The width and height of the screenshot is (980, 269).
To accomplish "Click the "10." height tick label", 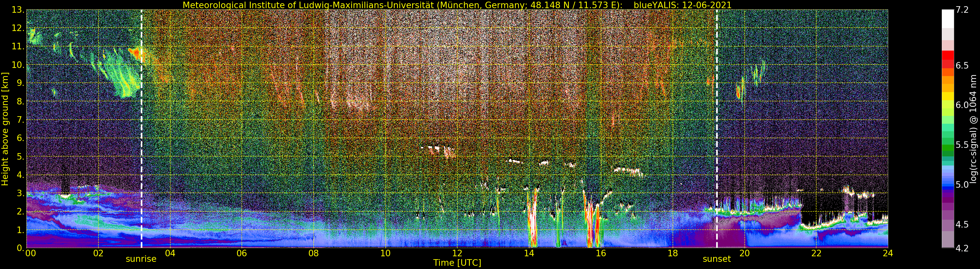I will [18, 65].
